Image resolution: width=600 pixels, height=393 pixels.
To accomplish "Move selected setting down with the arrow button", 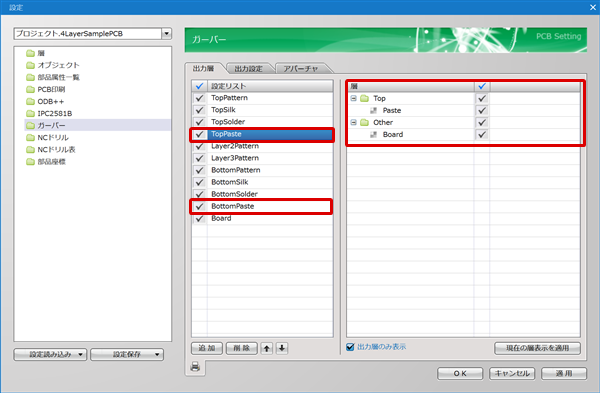I will tap(282, 348).
